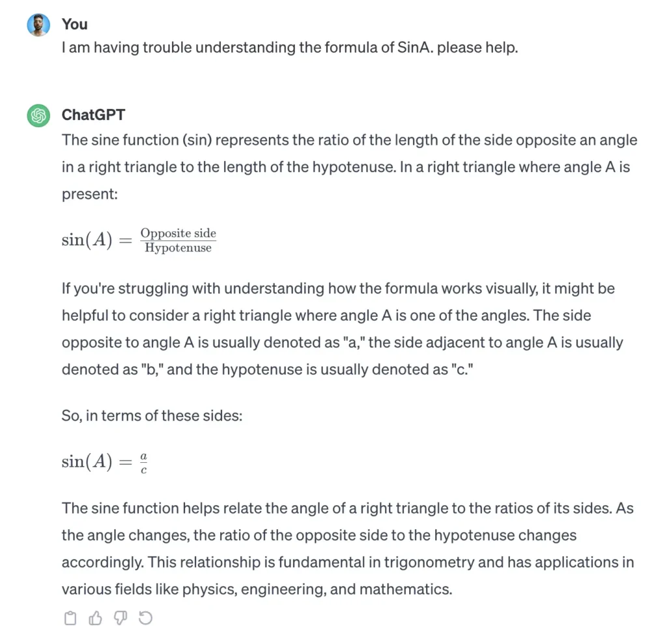The width and height of the screenshot is (667, 644).
Task: Click the user profile avatar
Action: (x=38, y=25)
